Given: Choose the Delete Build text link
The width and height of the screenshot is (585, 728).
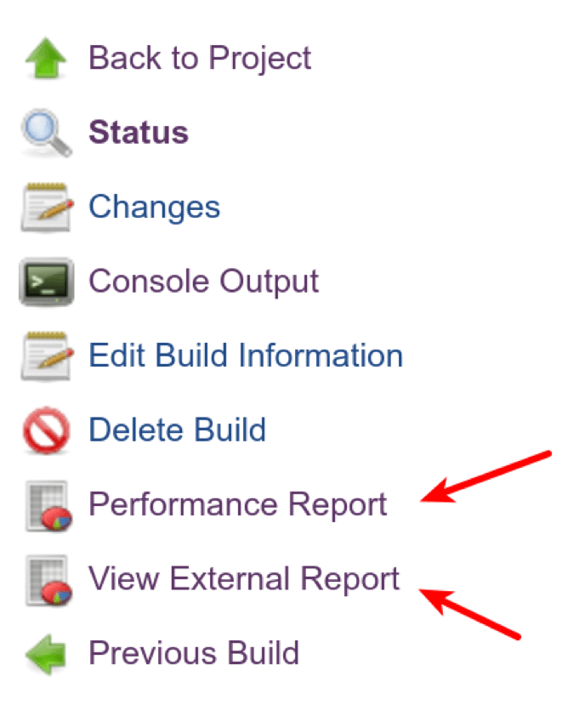Looking at the screenshot, I should pyautogui.click(x=177, y=429).
